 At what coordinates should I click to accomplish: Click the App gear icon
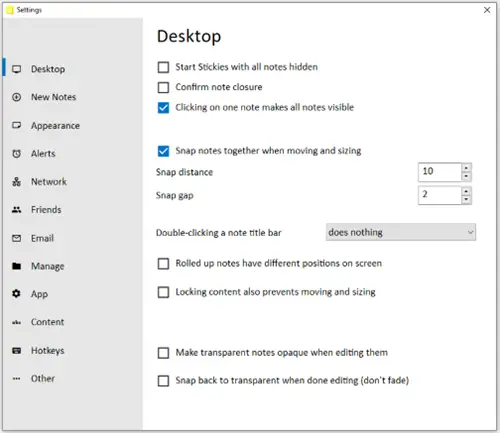click(16, 294)
